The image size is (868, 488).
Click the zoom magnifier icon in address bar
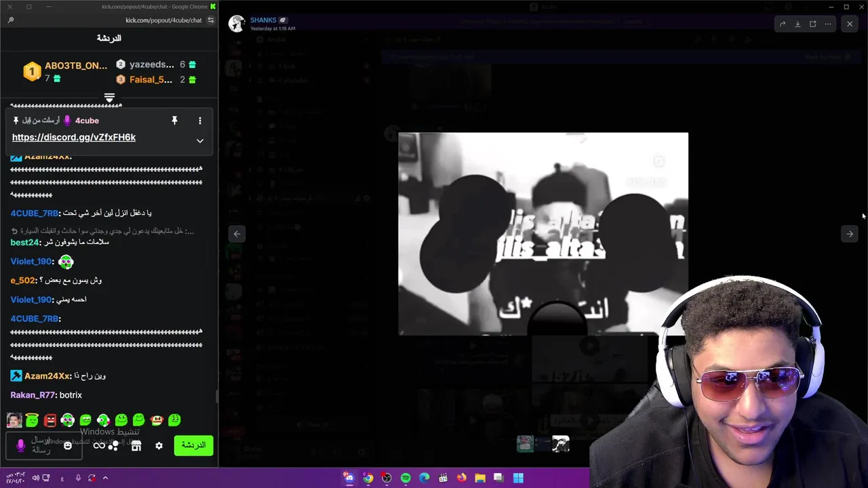pos(11,20)
